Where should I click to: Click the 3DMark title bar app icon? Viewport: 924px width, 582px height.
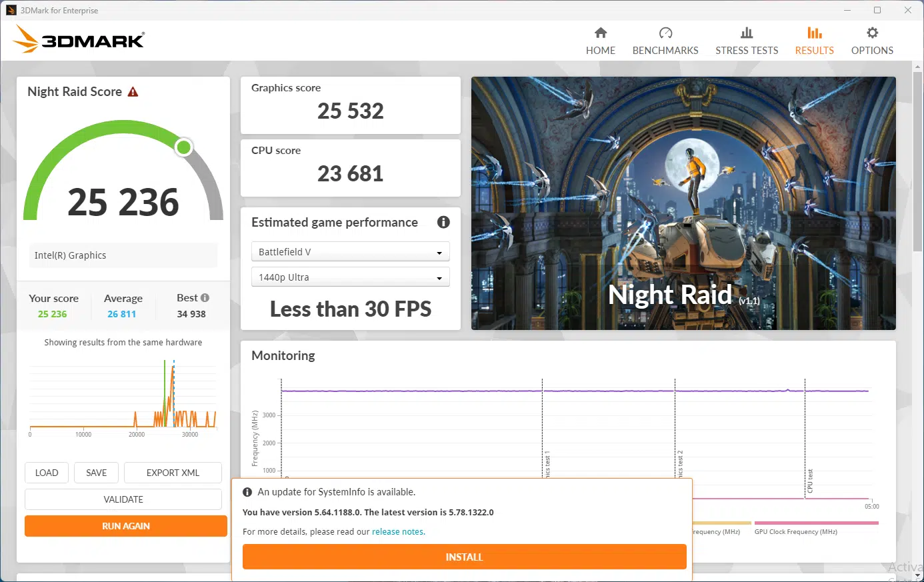pyautogui.click(x=11, y=10)
